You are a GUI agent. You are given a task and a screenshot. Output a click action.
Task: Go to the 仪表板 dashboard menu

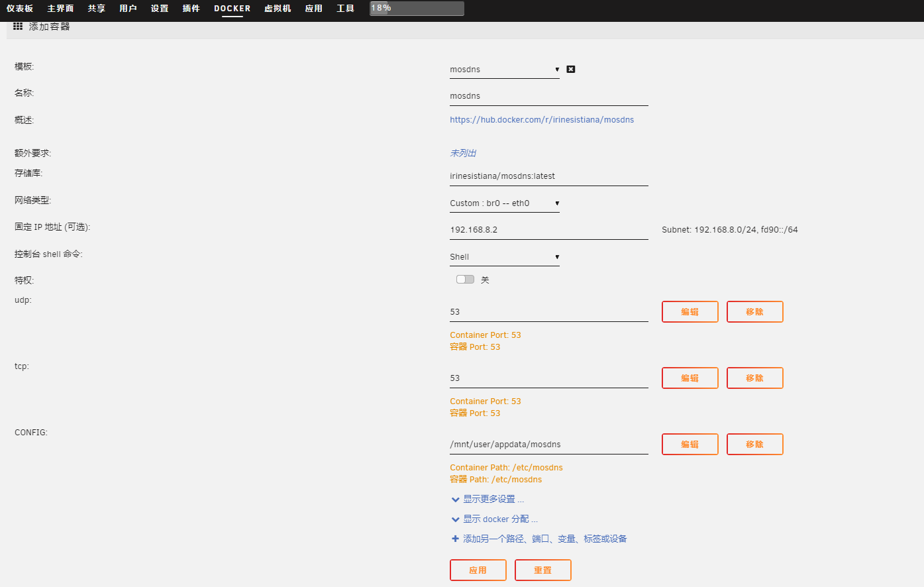click(20, 9)
